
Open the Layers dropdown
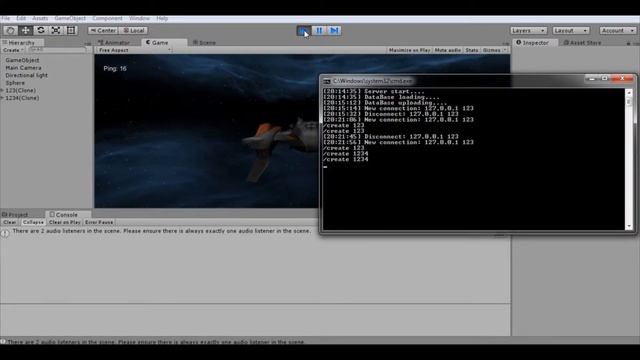pos(528,31)
